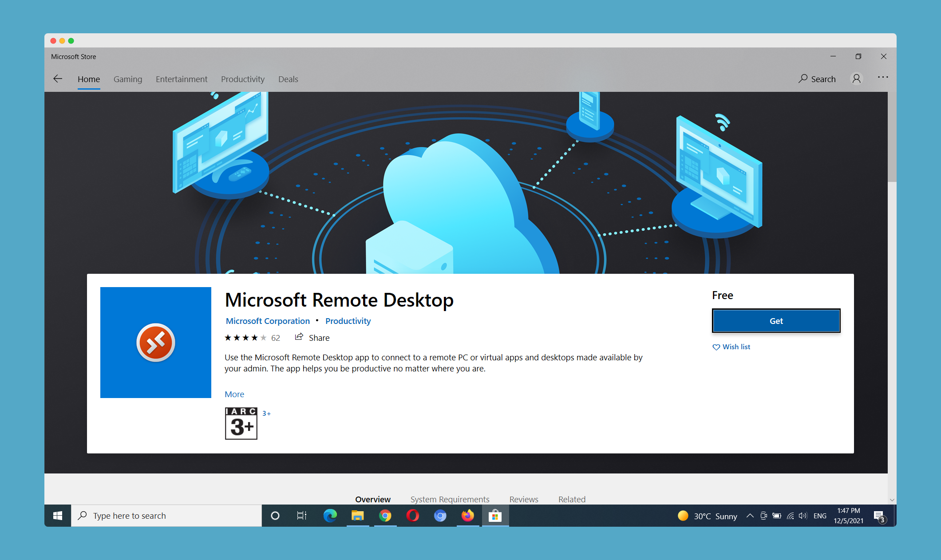941x560 pixels.
Task: Expand the description with More link
Action: (234, 394)
